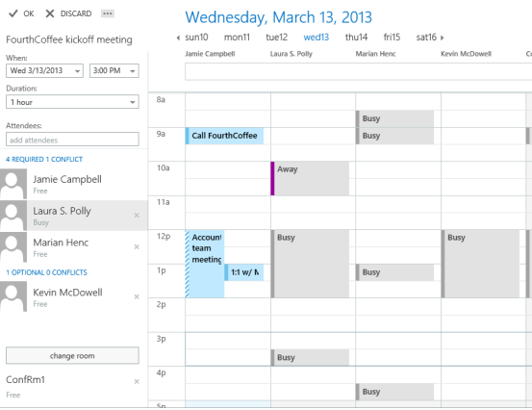Select the fri15 day tab
This screenshot has width=532, height=410.
392,37
